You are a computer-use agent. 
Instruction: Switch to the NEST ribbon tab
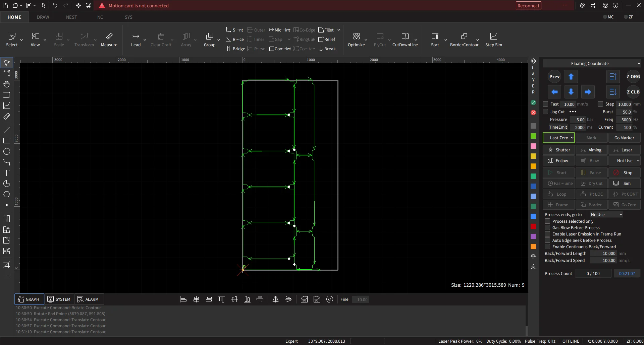[71, 17]
